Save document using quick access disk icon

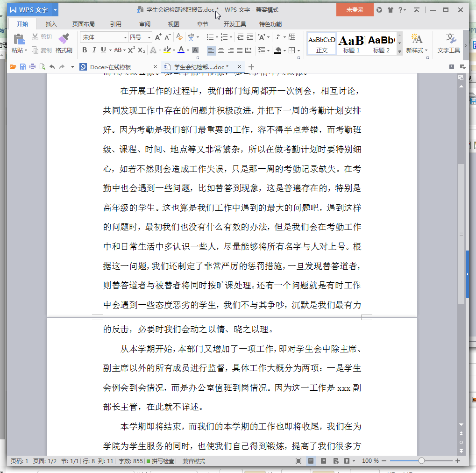pyautogui.click(x=23, y=67)
